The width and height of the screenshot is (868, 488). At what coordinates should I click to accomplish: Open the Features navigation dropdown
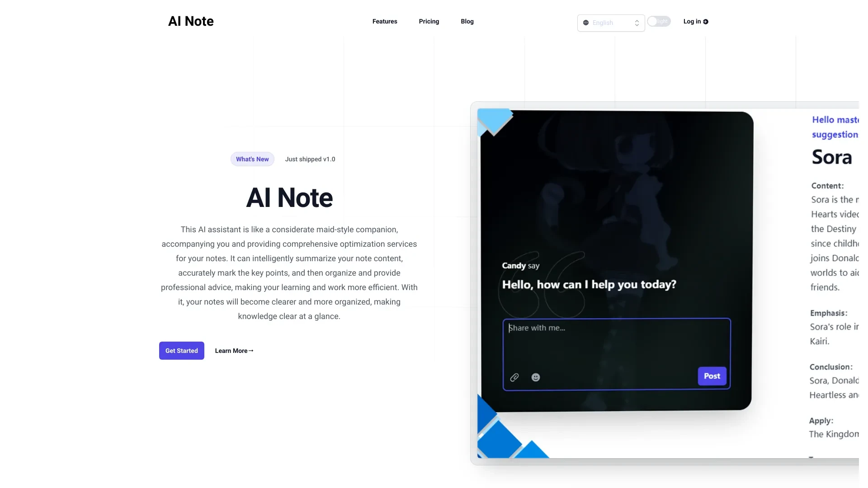pyautogui.click(x=385, y=21)
